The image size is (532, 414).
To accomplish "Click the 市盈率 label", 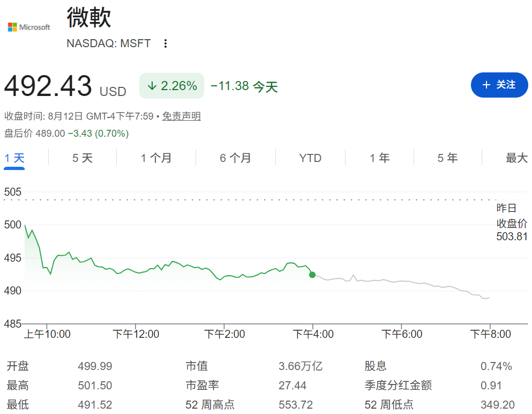I will click(x=202, y=386).
